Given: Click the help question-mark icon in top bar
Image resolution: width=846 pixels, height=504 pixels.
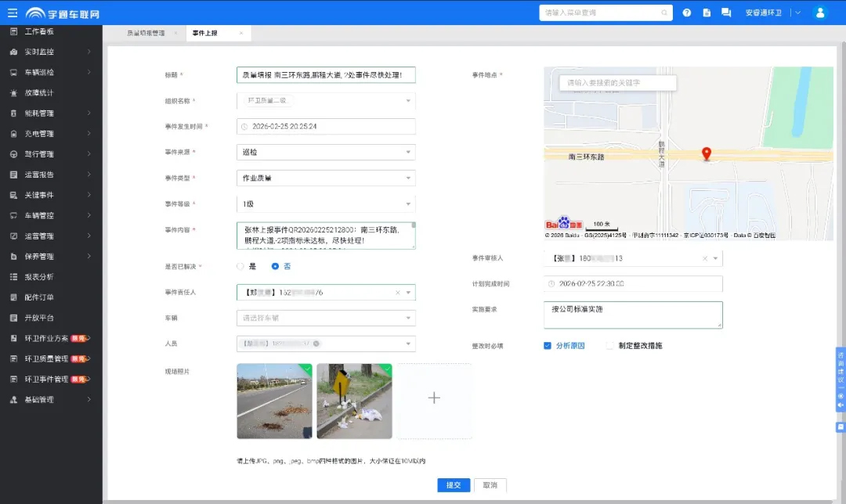Looking at the screenshot, I should pos(688,13).
